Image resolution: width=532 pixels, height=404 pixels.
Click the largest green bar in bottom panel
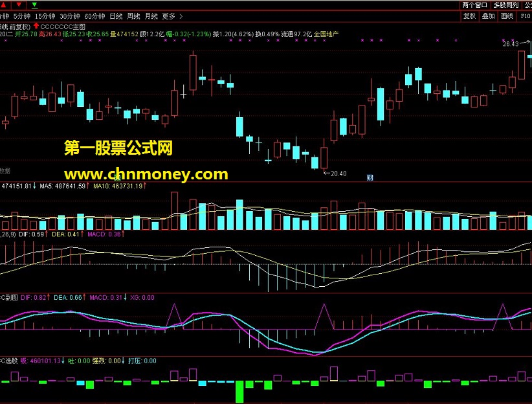coord(240,392)
